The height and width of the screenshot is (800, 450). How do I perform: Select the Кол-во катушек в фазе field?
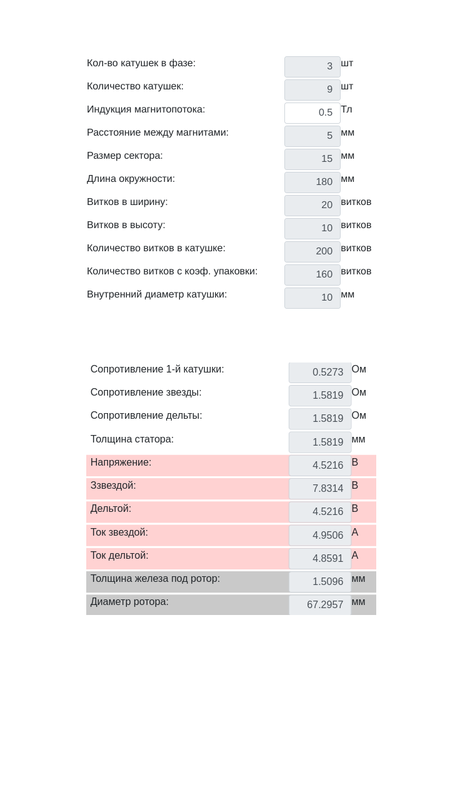(x=312, y=67)
